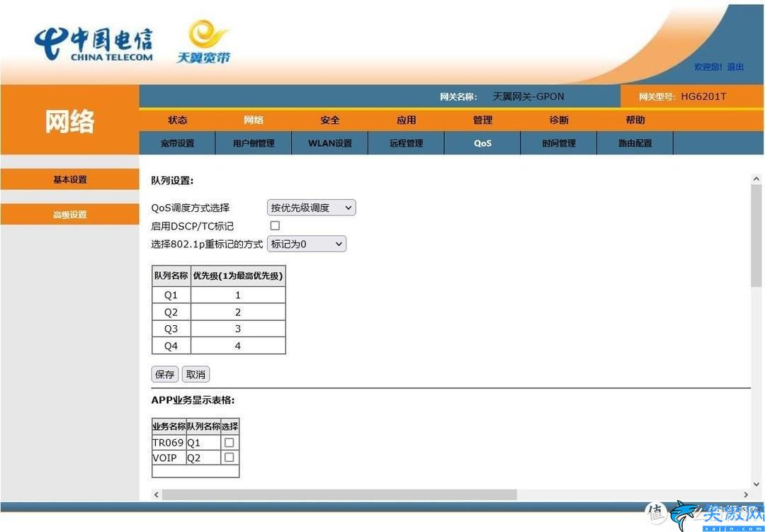Click queue name cell Q4 in priority table
Viewport: 765px width, 532px height.
point(171,346)
